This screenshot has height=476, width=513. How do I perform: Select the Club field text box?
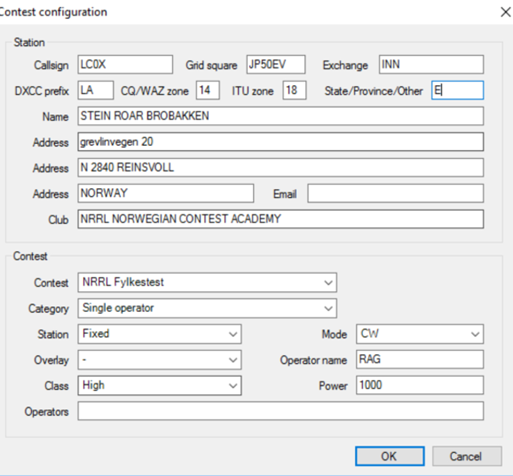click(x=280, y=219)
